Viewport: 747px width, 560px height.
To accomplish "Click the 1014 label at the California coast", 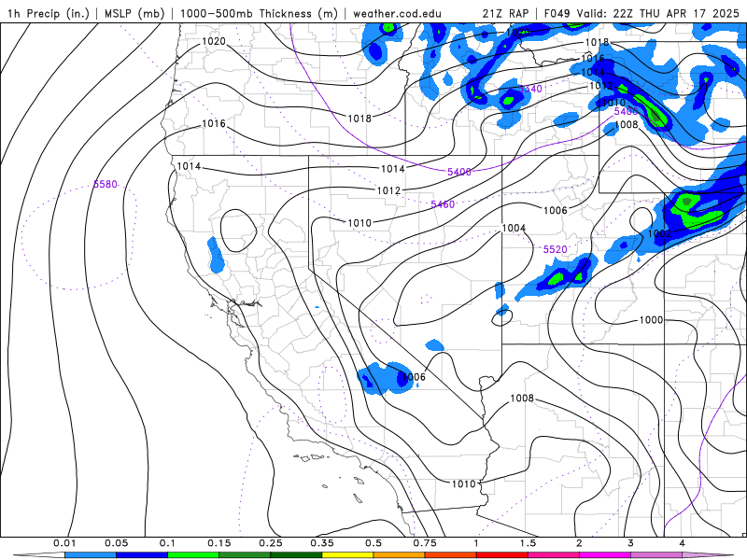I will (189, 167).
